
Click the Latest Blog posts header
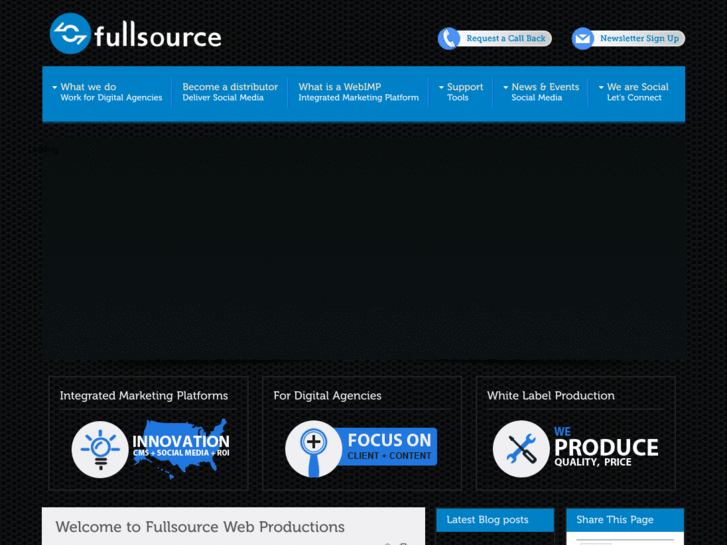click(x=495, y=520)
